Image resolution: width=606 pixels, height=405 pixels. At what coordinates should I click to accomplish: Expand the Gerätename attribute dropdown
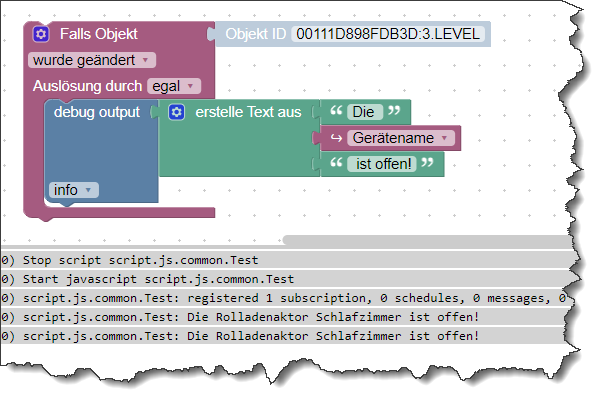coord(400,138)
